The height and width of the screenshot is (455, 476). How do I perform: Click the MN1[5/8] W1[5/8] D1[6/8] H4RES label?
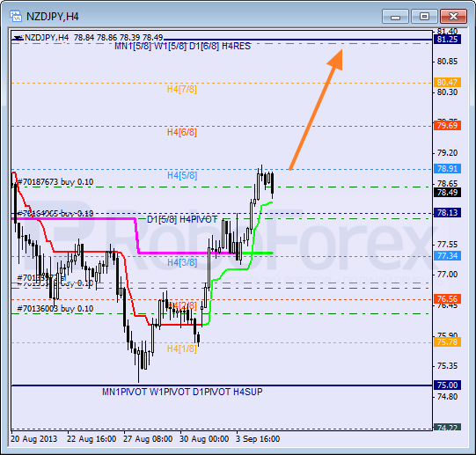(x=182, y=46)
